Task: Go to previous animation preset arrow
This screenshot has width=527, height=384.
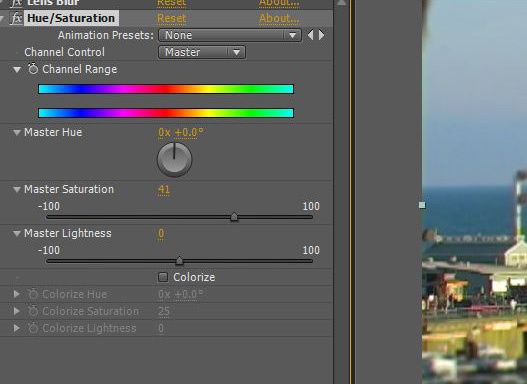Action: tap(310, 35)
